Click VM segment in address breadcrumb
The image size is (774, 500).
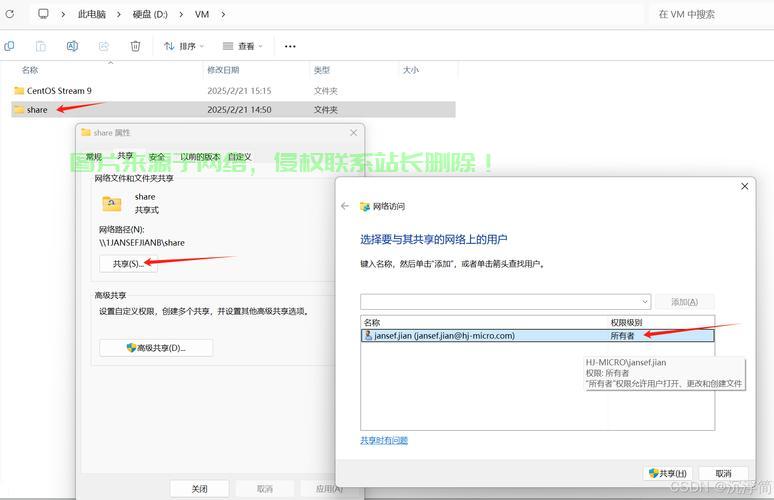click(202, 14)
